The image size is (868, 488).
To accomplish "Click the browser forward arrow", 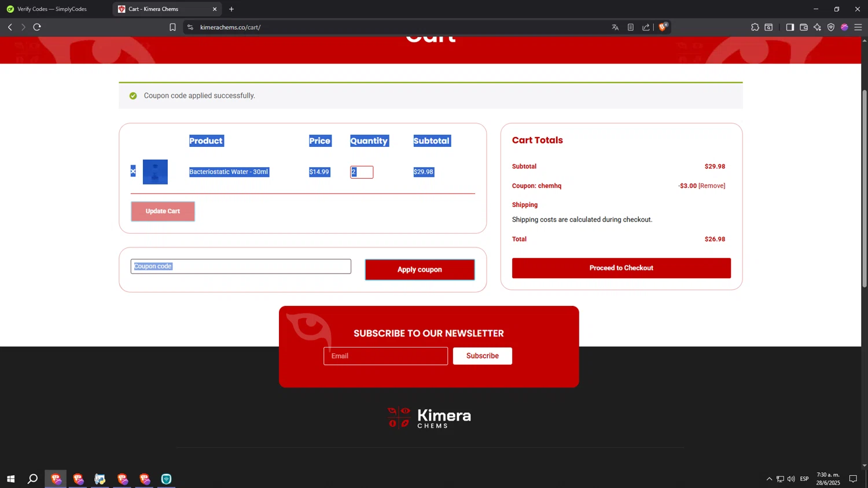I will click(23, 27).
